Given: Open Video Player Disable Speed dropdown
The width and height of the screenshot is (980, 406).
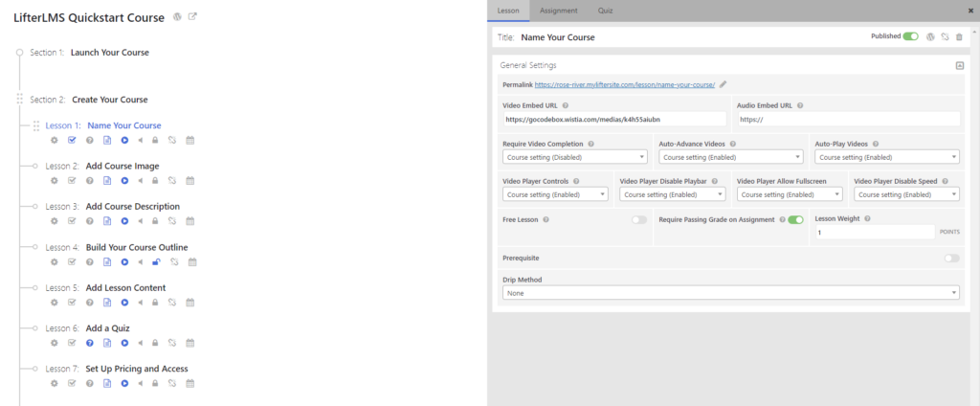Looking at the screenshot, I should click(x=907, y=194).
